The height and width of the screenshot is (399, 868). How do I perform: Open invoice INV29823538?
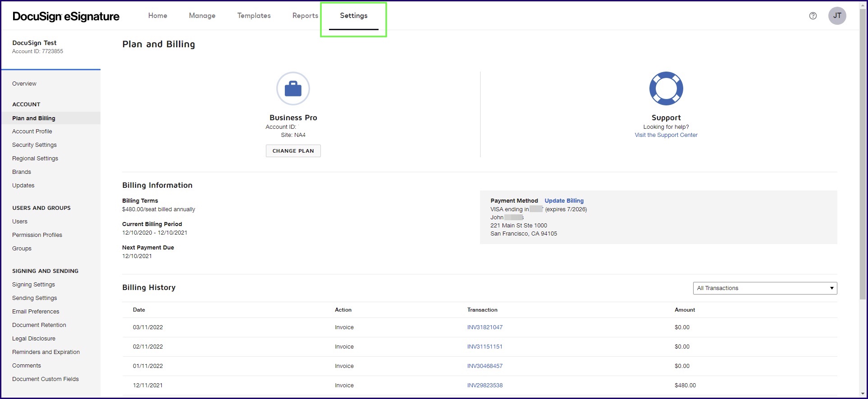484,385
